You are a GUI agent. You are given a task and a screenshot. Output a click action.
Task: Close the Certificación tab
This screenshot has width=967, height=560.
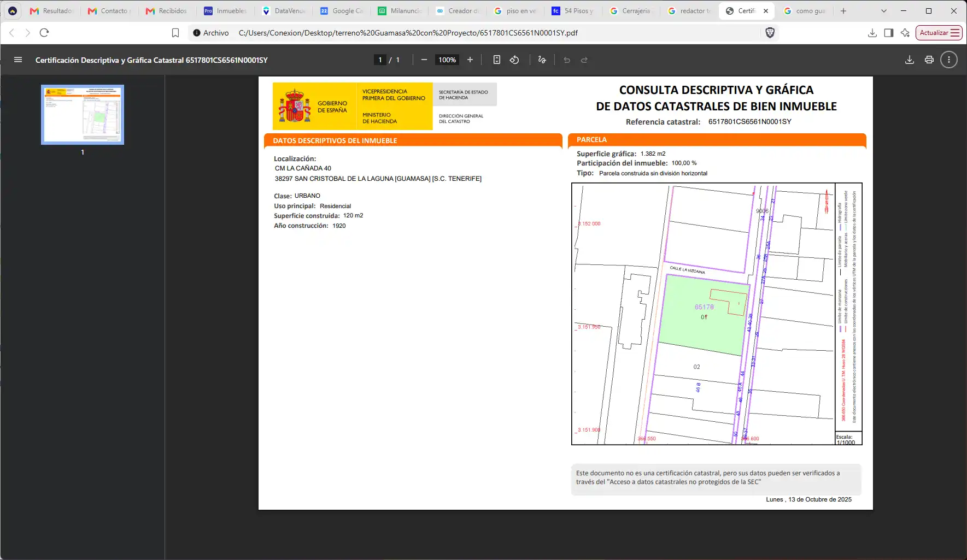coord(766,11)
